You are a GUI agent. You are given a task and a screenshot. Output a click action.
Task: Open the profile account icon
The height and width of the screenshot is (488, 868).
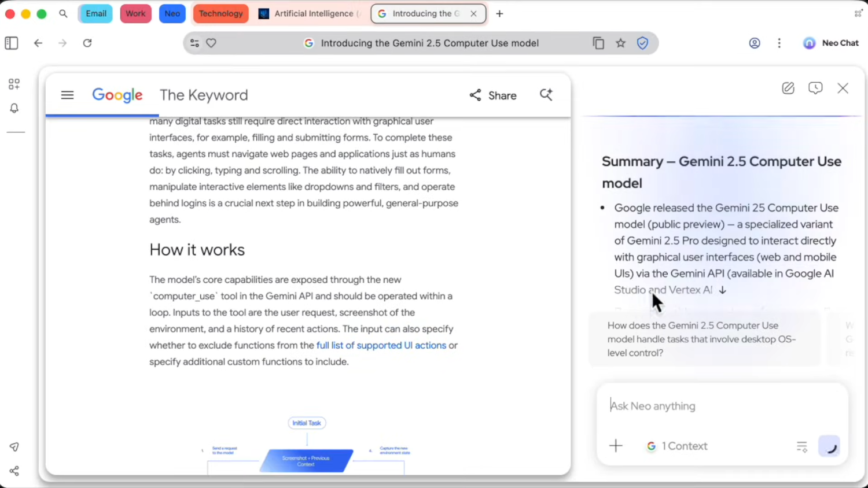755,43
